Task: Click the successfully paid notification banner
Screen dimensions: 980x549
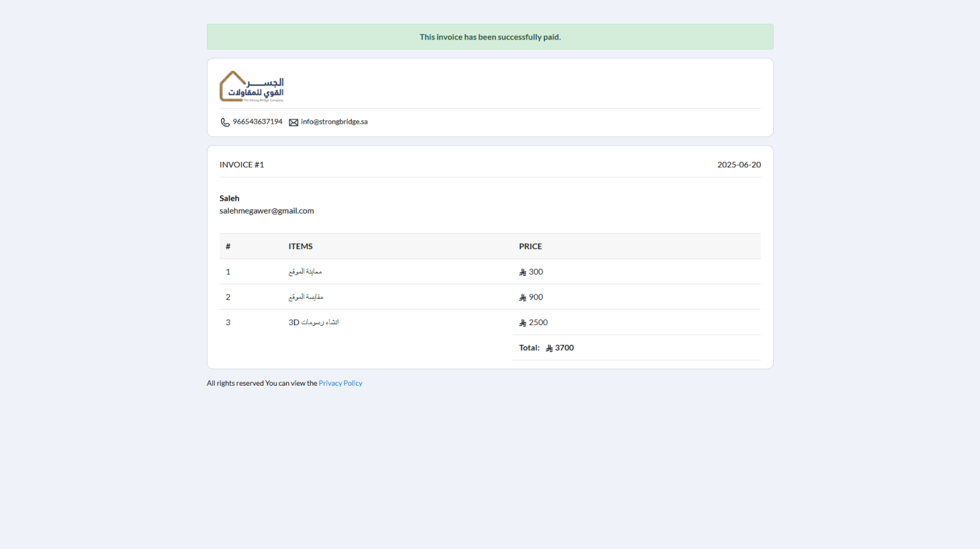Action: pos(490,37)
